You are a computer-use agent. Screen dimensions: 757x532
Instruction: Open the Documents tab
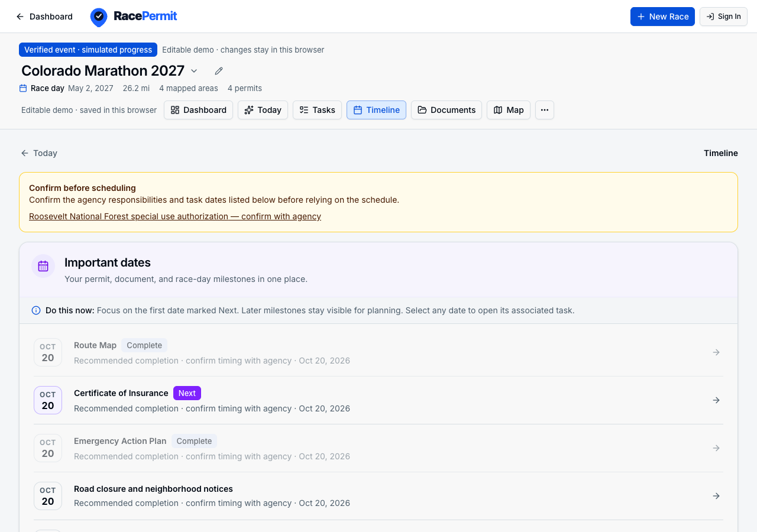tap(447, 110)
